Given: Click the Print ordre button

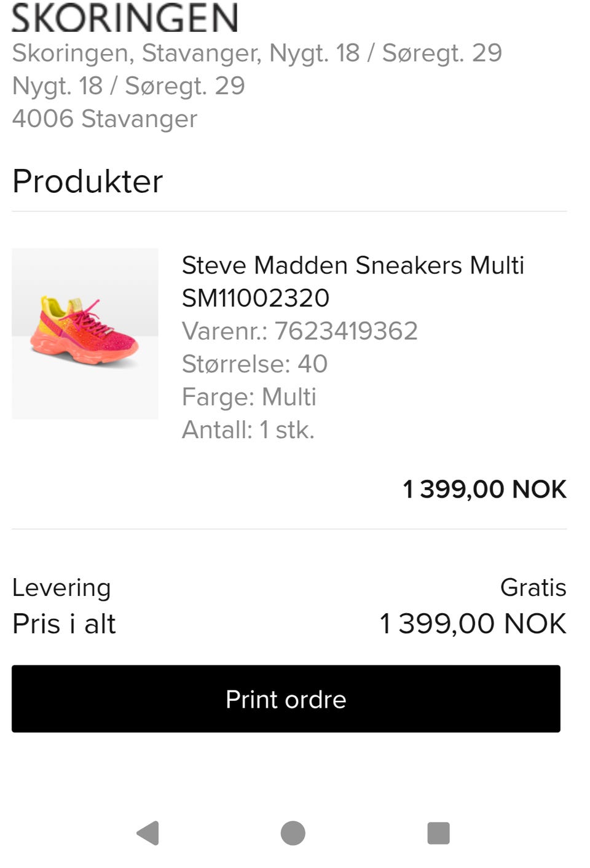Looking at the screenshot, I should (x=286, y=698).
